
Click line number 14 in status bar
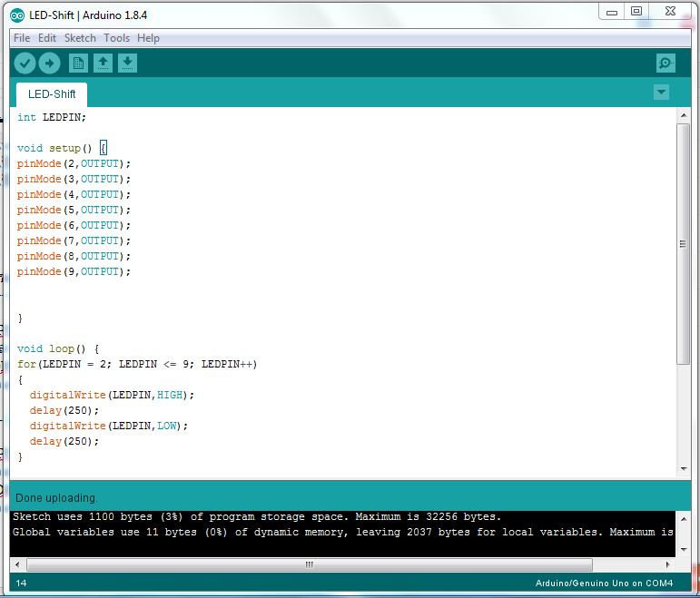pyautogui.click(x=21, y=583)
